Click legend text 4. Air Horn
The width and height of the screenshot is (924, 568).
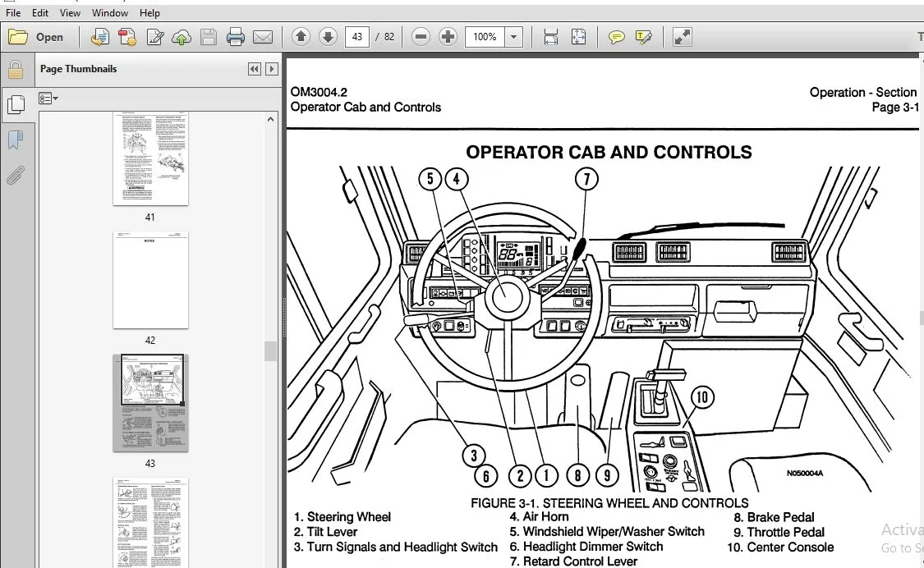pos(539,517)
